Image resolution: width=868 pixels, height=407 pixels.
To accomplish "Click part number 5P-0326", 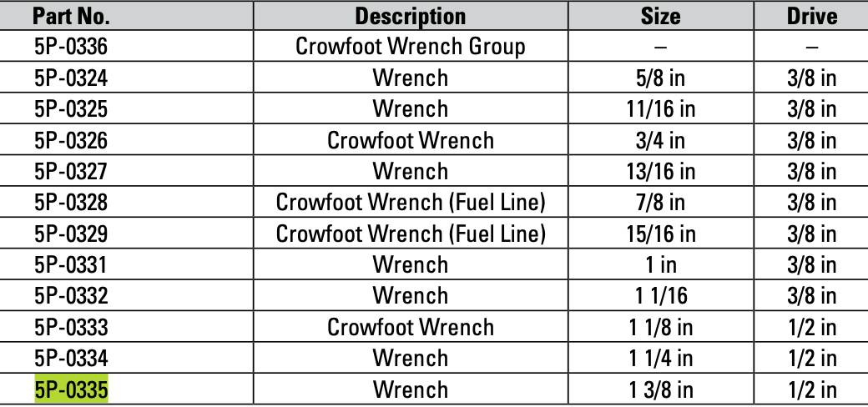I will coord(72,140).
